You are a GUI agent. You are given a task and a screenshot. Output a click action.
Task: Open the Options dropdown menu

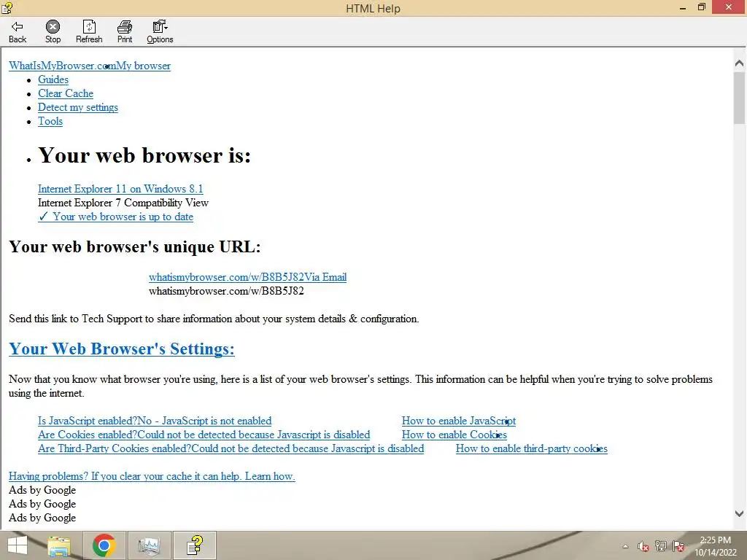tap(160, 32)
